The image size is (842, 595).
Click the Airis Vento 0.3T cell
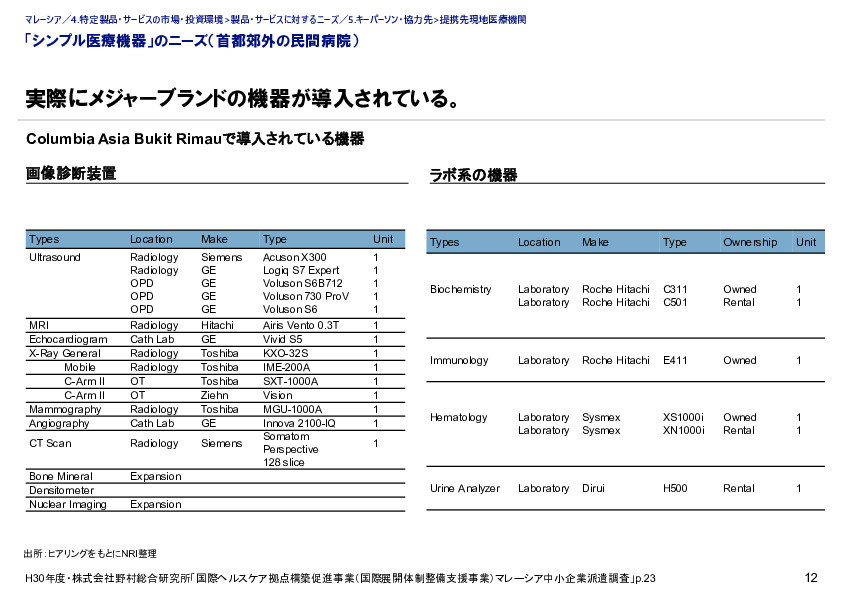coord(301,325)
